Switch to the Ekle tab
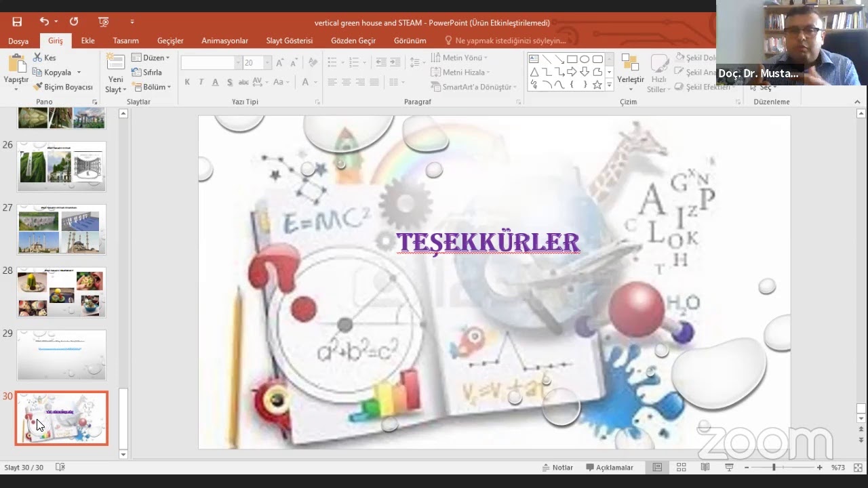This screenshot has width=868, height=488. pyautogui.click(x=88, y=41)
